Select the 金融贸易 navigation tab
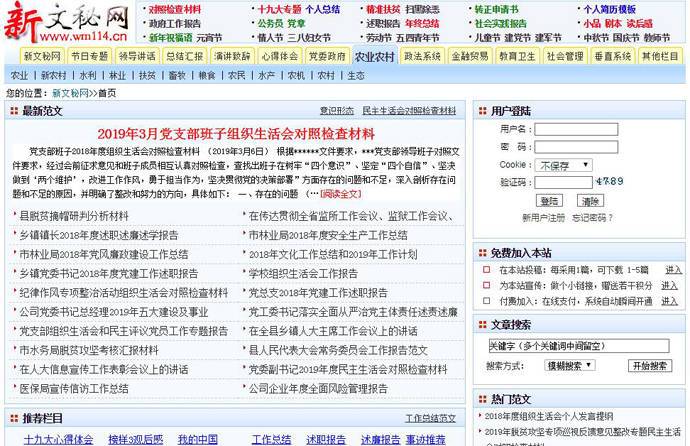Image resolution: width=690 pixels, height=446 pixels. [x=470, y=57]
